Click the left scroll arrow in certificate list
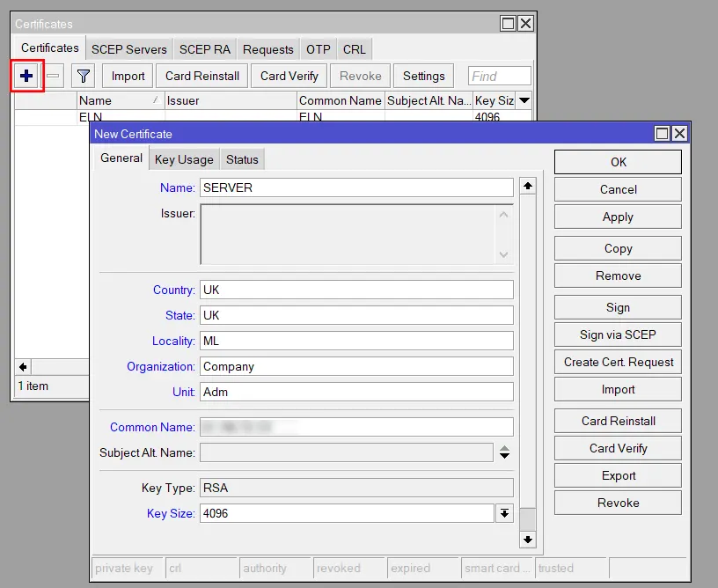The width and height of the screenshot is (718, 588). (22, 366)
